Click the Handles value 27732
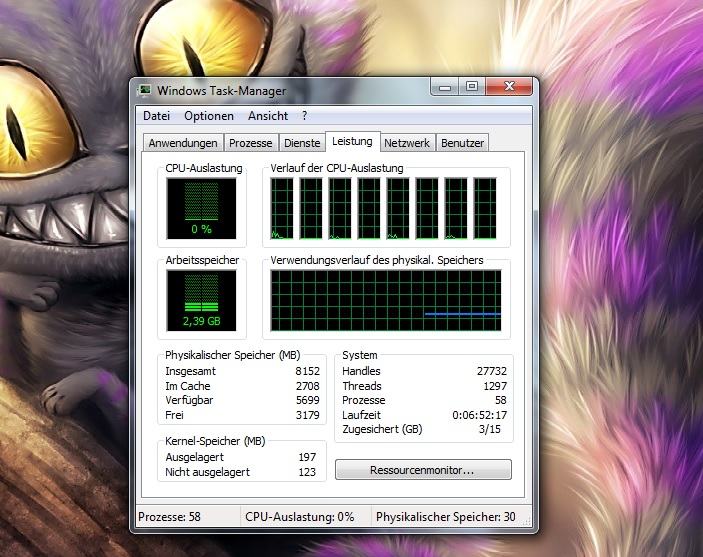The width and height of the screenshot is (703, 557). [x=492, y=371]
